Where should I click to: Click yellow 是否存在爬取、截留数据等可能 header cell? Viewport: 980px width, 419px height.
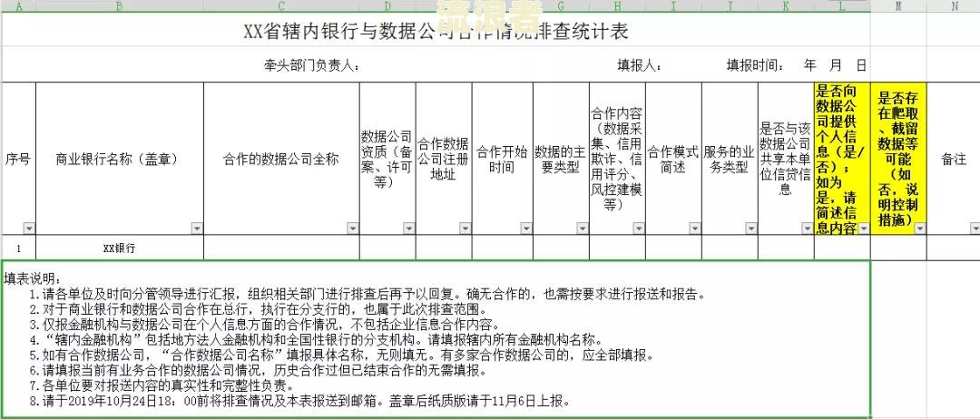click(898, 159)
